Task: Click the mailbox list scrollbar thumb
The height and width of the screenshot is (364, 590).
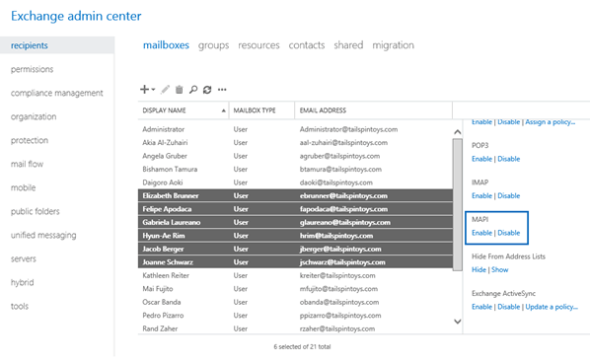Action: click(x=458, y=204)
